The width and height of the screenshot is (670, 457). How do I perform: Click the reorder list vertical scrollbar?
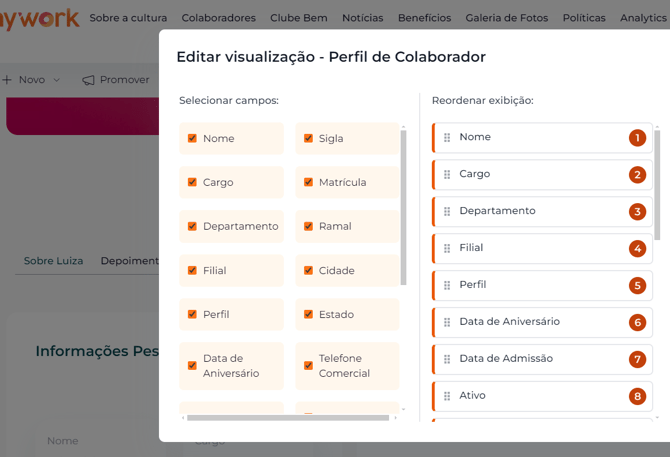click(657, 180)
